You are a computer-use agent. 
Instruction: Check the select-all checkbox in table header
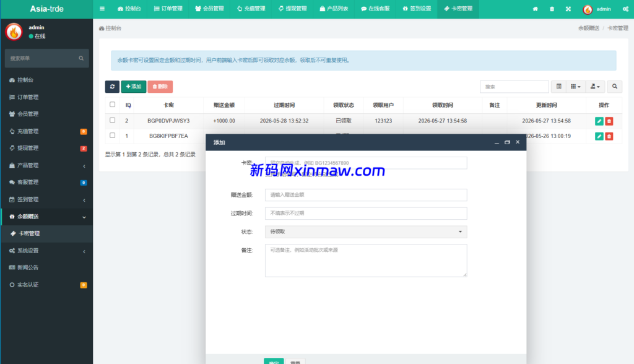pos(113,105)
